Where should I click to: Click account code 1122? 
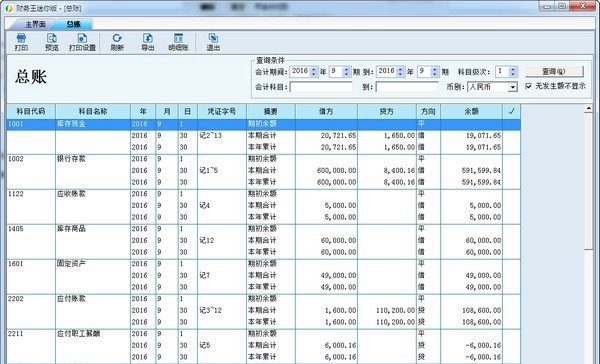point(16,194)
